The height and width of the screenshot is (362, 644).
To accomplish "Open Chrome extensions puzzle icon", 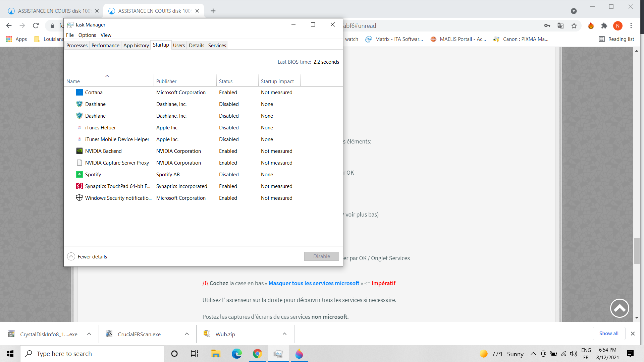I will pos(604,25).
